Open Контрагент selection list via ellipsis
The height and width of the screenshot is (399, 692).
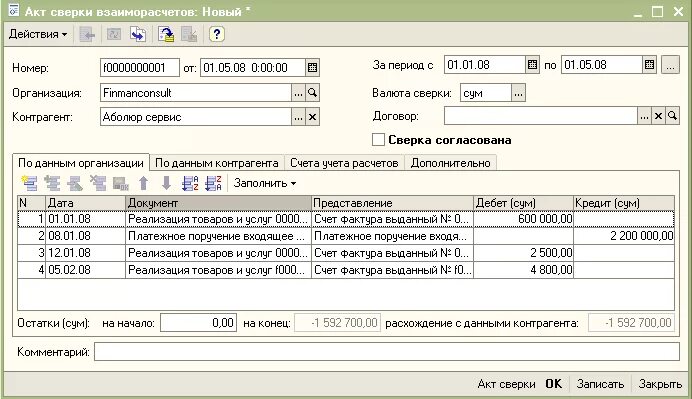pos(298,117)
